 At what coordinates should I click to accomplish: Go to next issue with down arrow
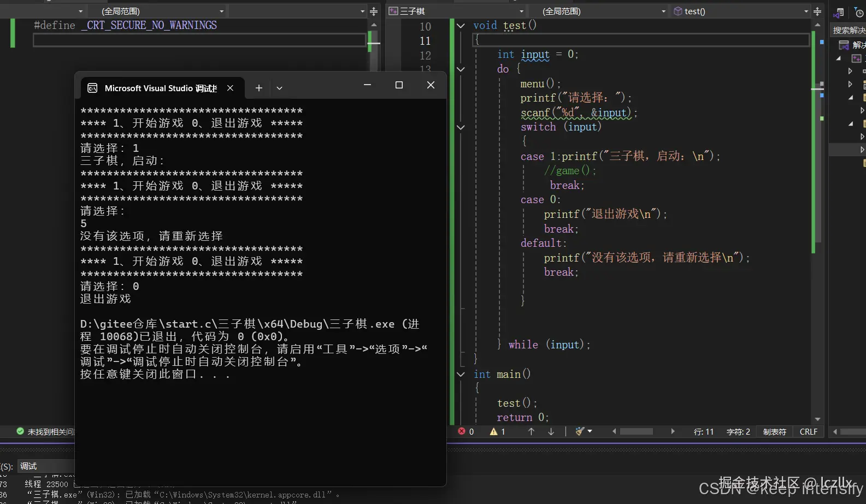551,431
